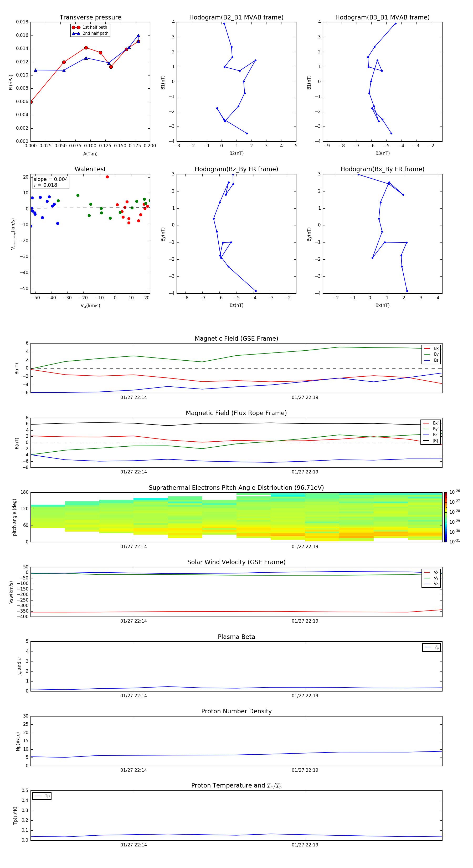
Task: Click Bx' in the flux rope legend
Action: (431, 423)
